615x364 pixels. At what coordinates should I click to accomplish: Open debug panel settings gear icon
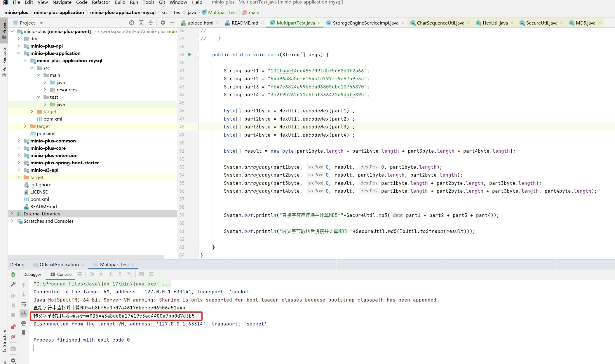coord(13,360)
